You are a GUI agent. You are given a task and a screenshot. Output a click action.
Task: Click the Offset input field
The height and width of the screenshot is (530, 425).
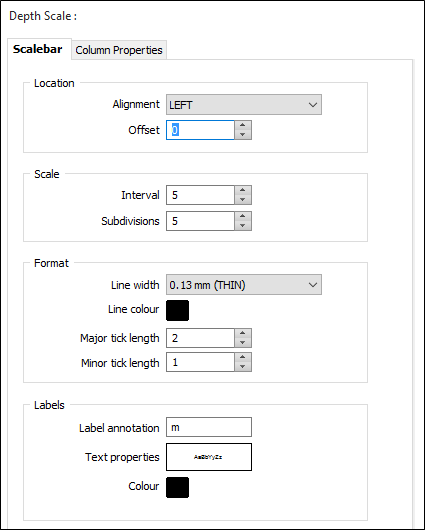click(x=200, y=130)
